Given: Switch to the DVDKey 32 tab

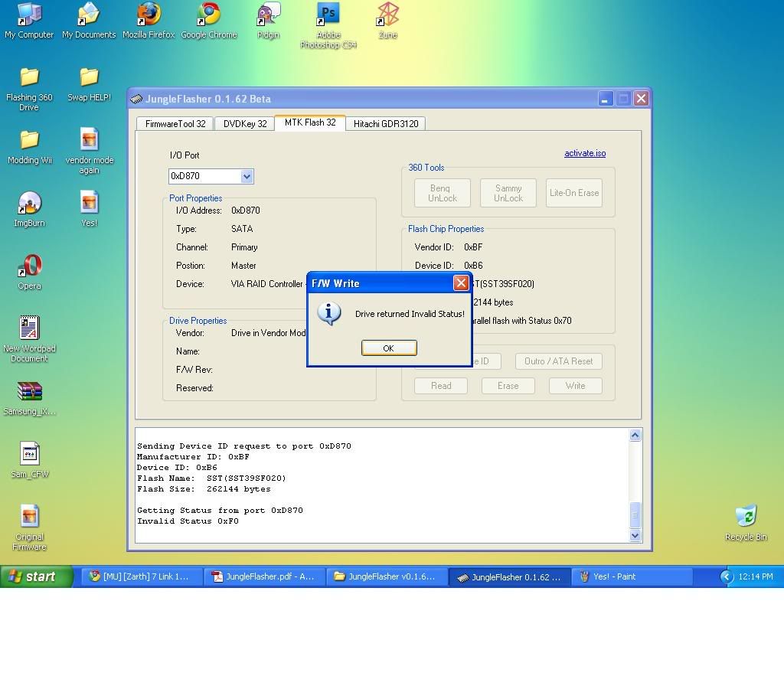Looking at the screenshot, I should 245,123.
